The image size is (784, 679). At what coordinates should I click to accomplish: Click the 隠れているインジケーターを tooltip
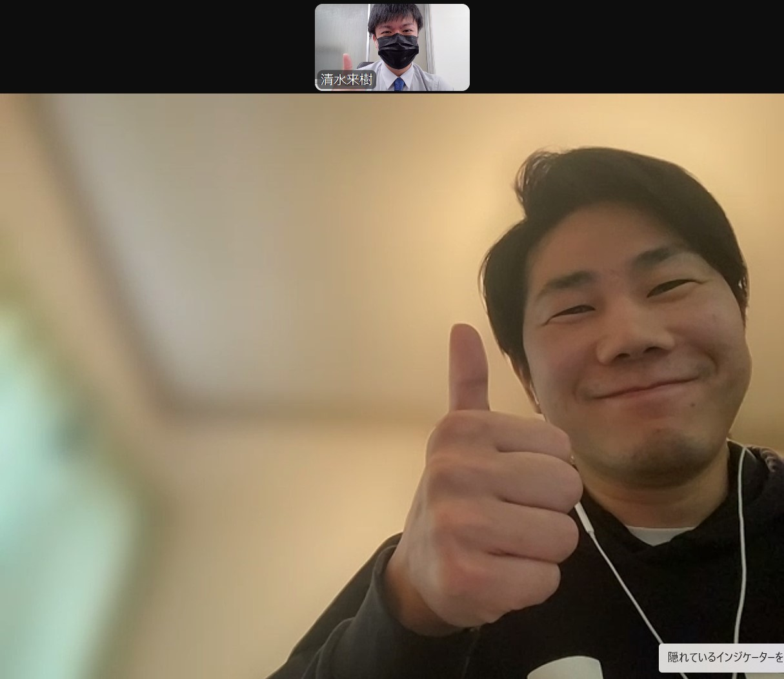pos(722,657)
